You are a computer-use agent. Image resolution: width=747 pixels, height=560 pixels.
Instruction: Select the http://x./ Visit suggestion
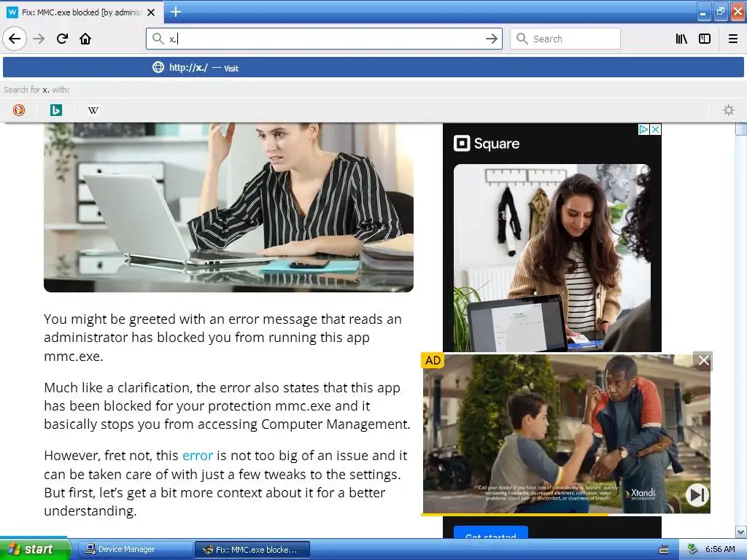pyautogui.click(x=373, y=68)
